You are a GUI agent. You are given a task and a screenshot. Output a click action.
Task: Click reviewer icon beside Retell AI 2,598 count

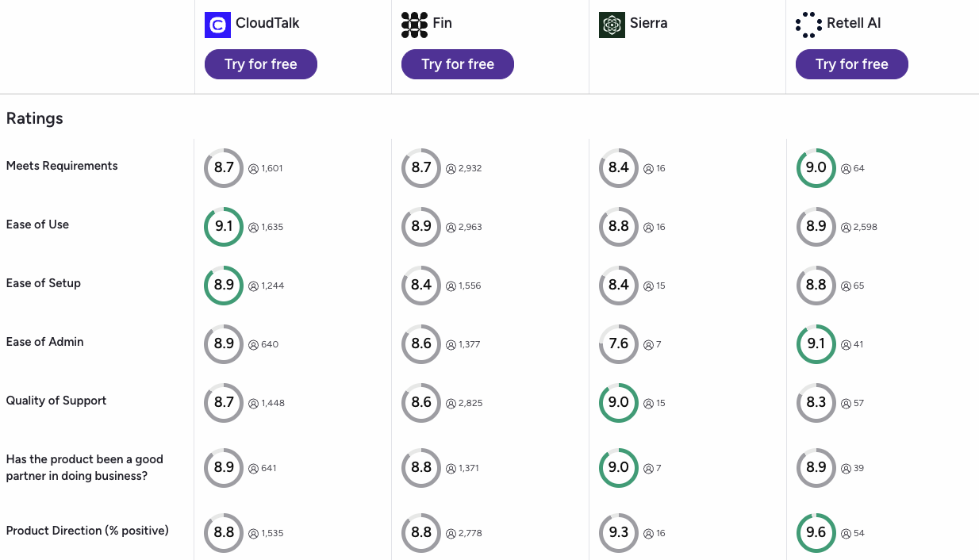pyautogui.click(x=846, y=227)
